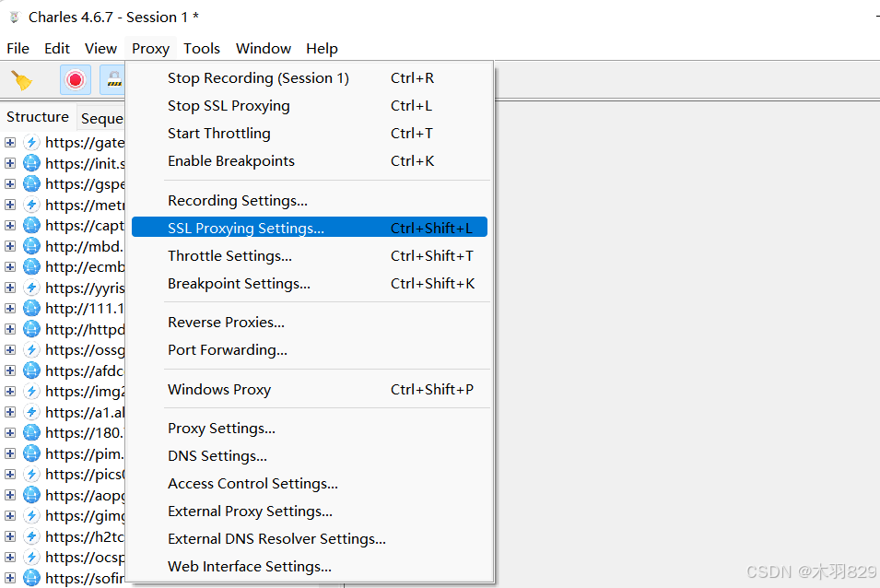Open the Window menu

pos(264,49)
